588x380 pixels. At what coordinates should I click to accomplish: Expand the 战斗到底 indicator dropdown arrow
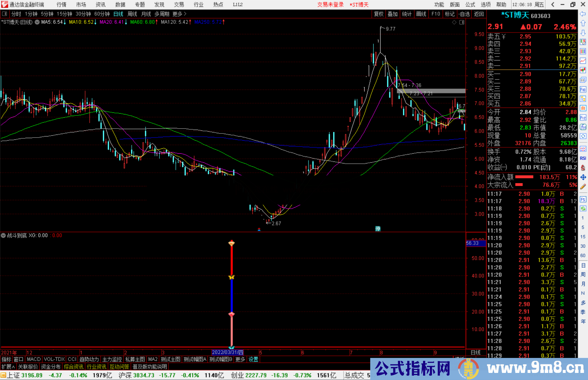pyautogui.click(x=4, y=235)
